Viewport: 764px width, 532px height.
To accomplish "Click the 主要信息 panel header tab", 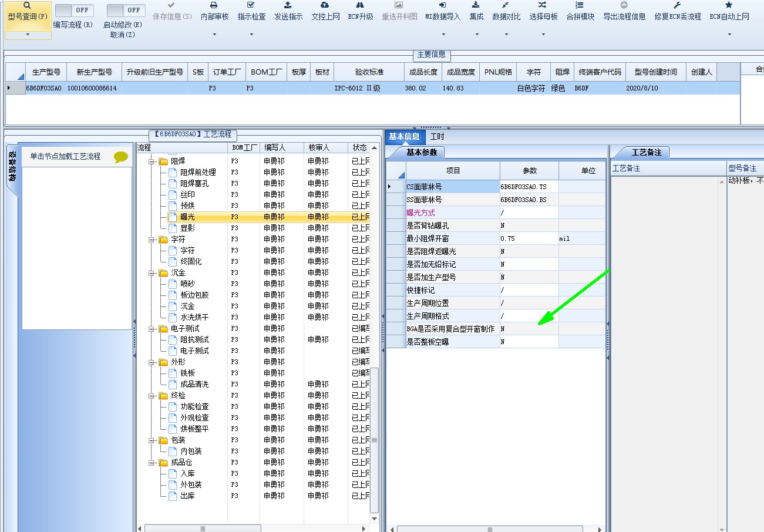I will click(432, 55).
